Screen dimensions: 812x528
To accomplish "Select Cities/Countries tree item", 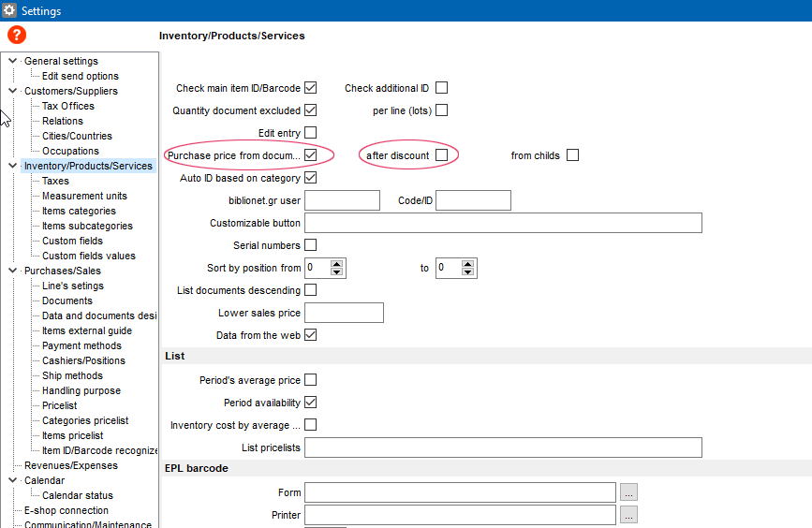I will click(x=77, y=136).
